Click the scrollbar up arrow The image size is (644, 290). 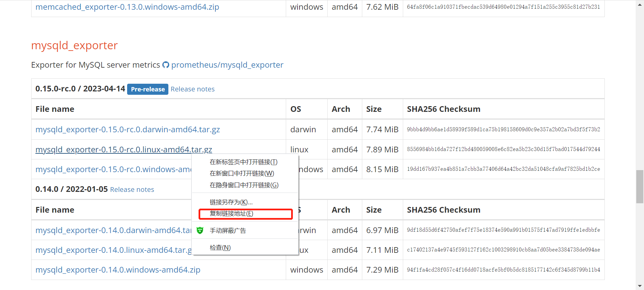[640, 4]
